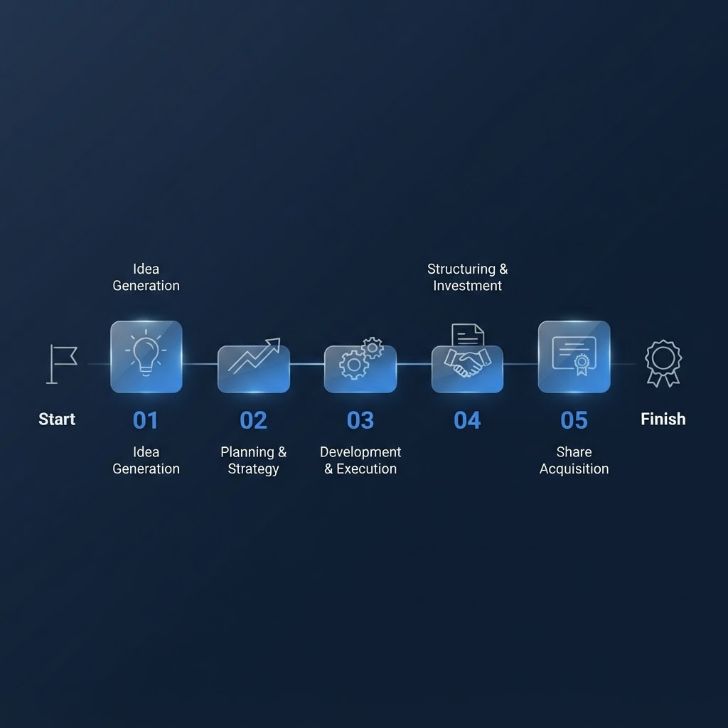Click the Finish award ribbon icon
728x728 pixels.
click(x=663, y=363)
